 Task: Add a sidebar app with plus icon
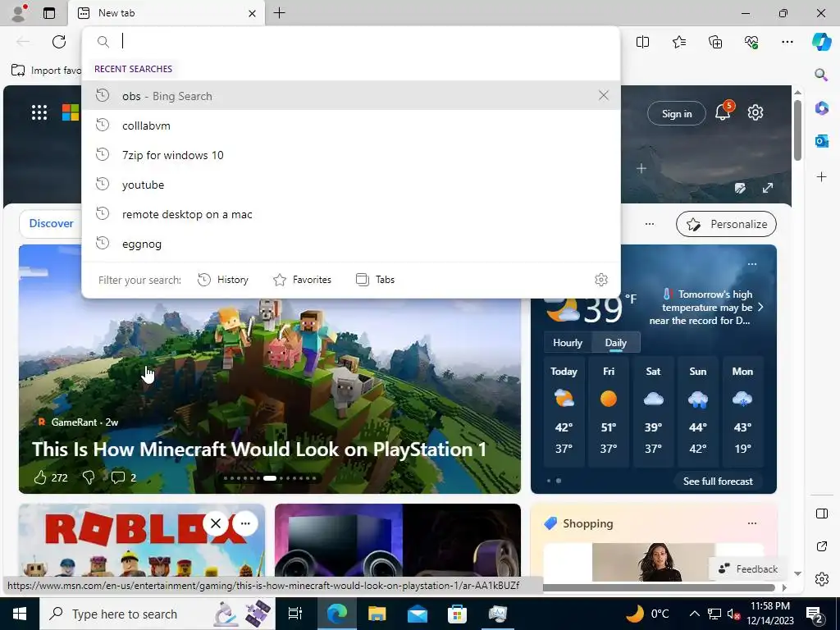[x=821, y=177]
